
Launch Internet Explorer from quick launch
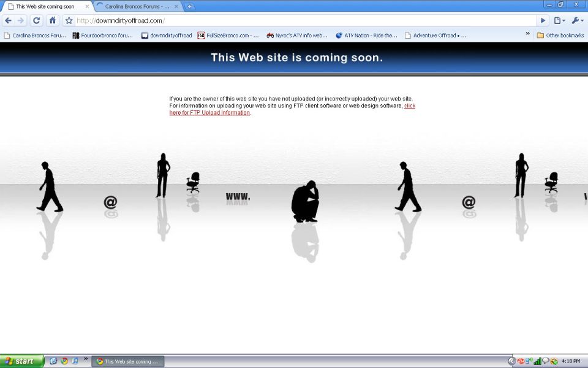point(54,361)
